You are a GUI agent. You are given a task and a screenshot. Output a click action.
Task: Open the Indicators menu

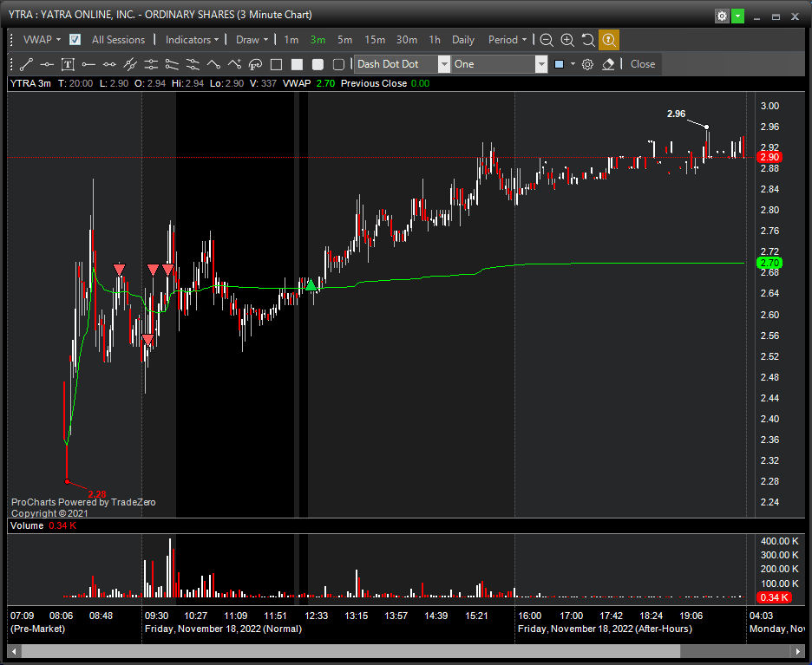[192, 40]
